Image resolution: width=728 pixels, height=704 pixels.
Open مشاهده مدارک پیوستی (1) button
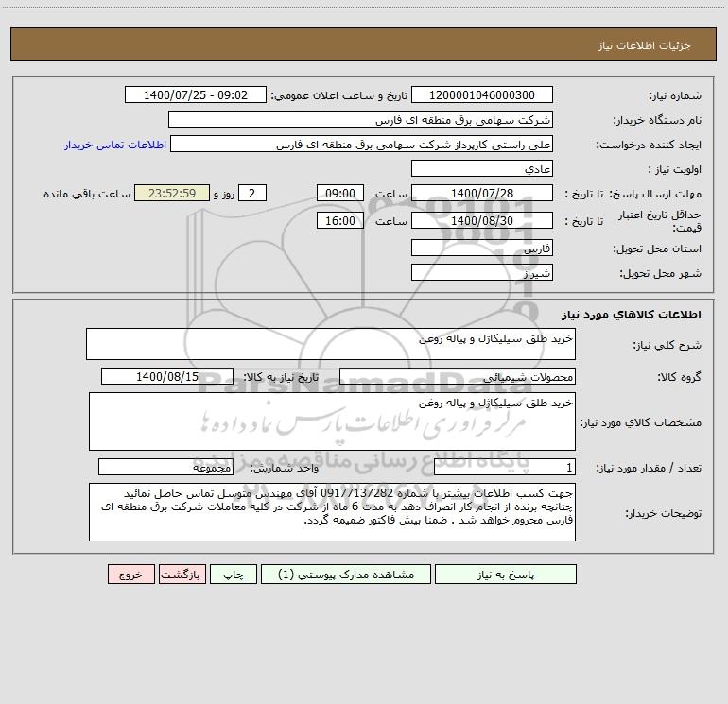[346, 574]
